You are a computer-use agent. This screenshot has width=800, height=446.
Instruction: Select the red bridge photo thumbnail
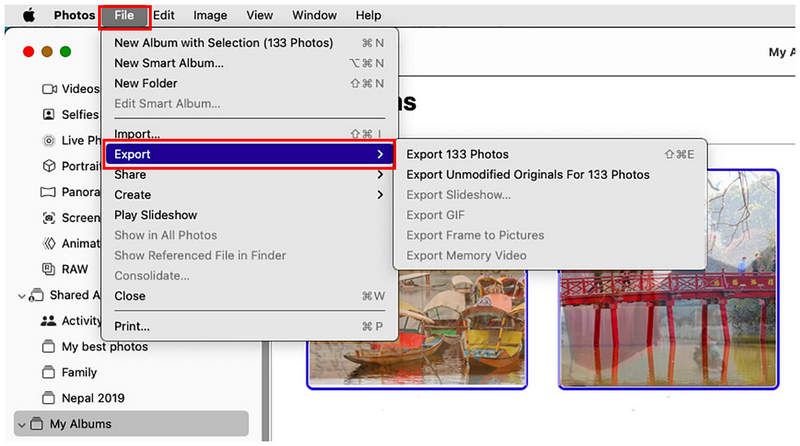click(668, 279)
